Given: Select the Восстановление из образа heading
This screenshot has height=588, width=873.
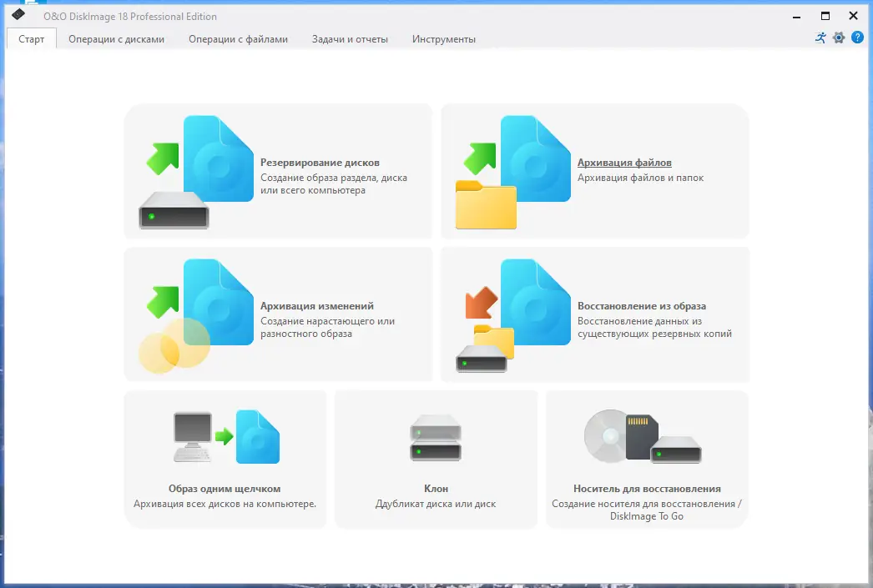Looking at the screenshot, I should click(x=641, y=306).
